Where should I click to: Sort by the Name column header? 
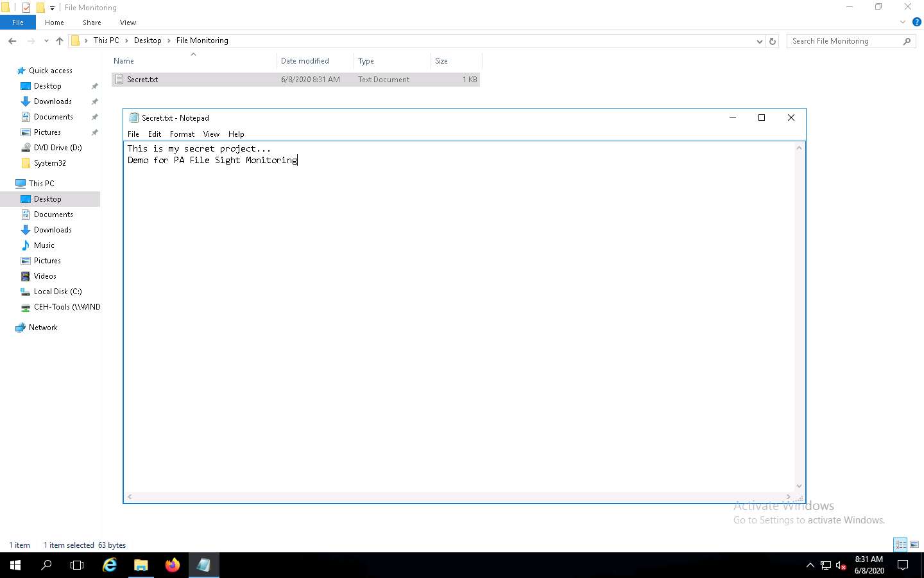pyautogui.click(x=193, y=61)
